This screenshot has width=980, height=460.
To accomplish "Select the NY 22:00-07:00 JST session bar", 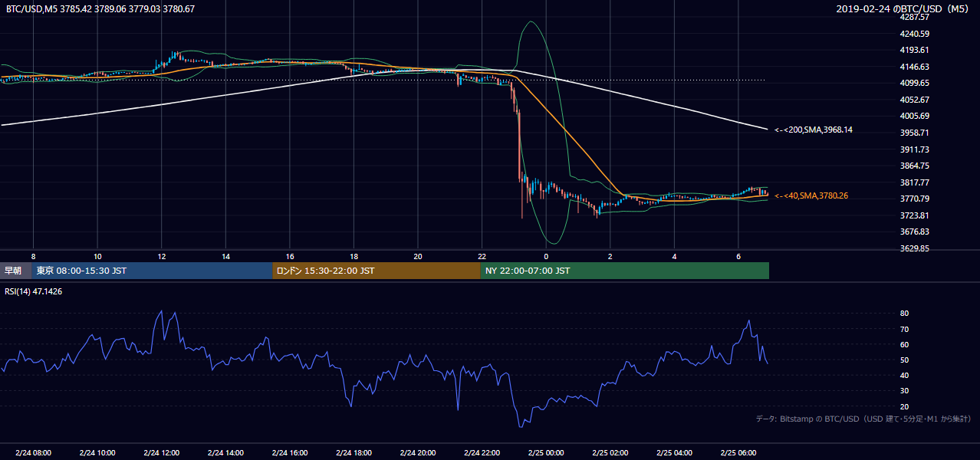I will point(625,271).
